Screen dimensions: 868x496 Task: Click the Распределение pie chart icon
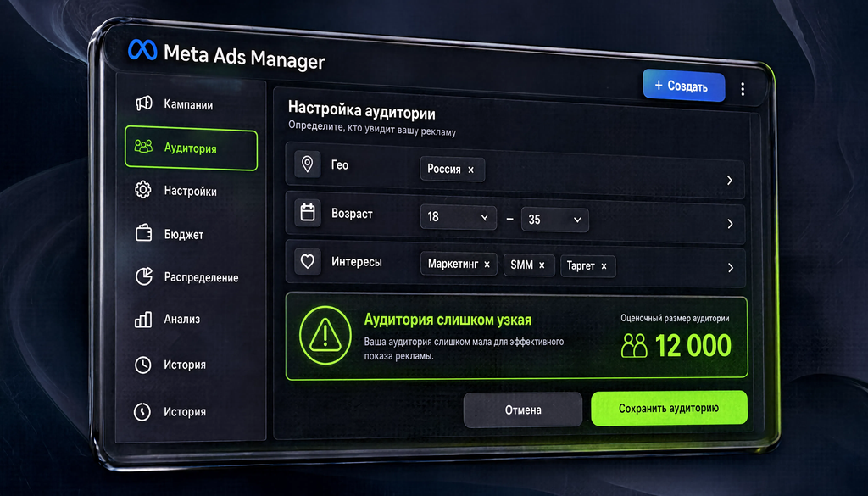tap(144, 276)
